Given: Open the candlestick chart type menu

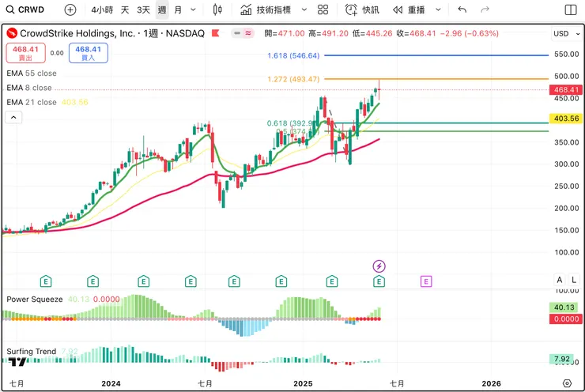Looking at the screenshot, I should click(x=217, y=9).
